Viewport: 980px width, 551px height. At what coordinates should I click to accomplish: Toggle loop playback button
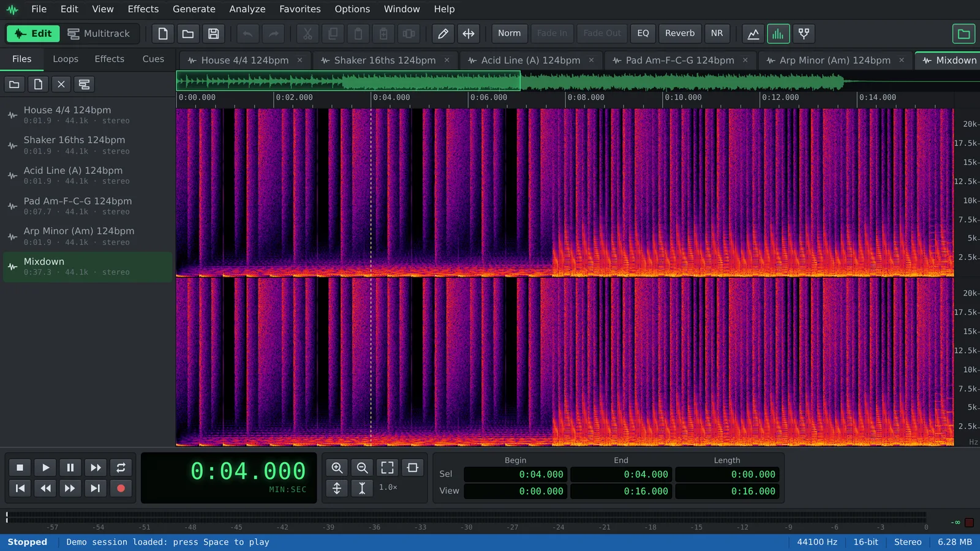pos(121,468)
